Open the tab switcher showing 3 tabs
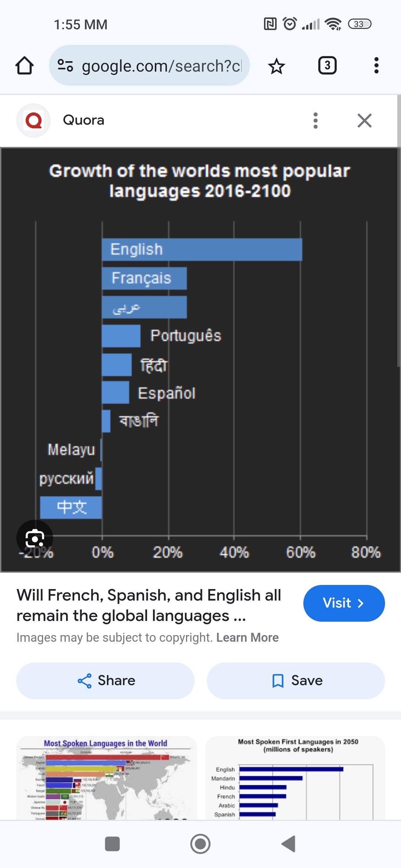The width and height of the screenshot is (401, 868). pyautogui.click(x=327, y=66)
